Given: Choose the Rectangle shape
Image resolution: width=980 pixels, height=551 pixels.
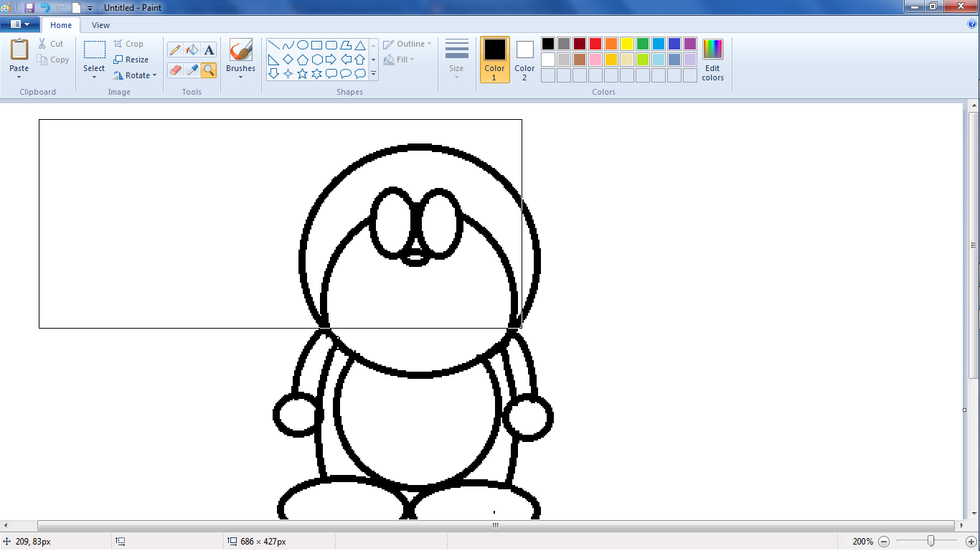Looking at the screenshot, I should pyautogui.click(x=316, y=45).
